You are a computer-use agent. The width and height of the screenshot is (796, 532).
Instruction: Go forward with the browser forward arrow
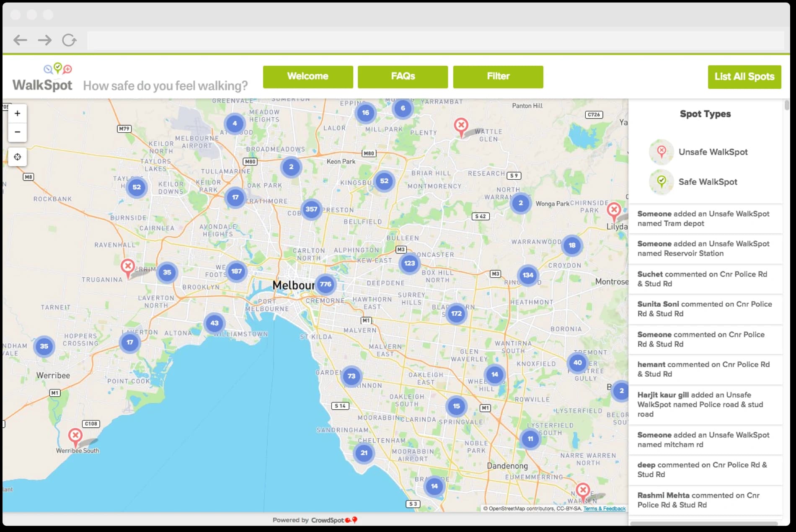(45, 40)
